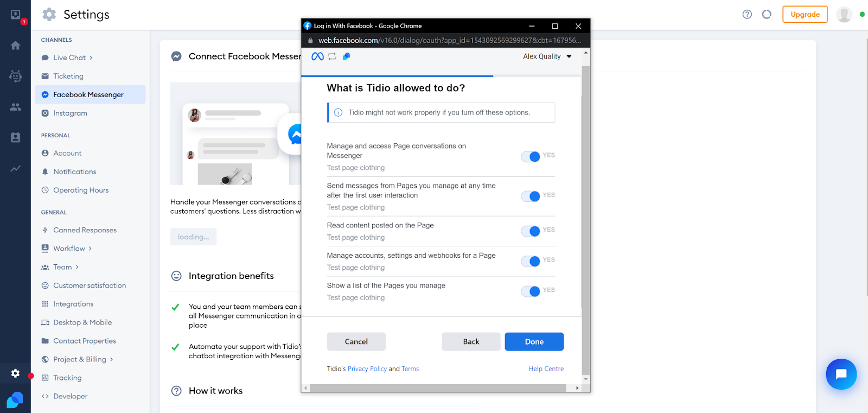Turn off Show a list of Pages toggle
868x413 pixels.
(531, 291)
